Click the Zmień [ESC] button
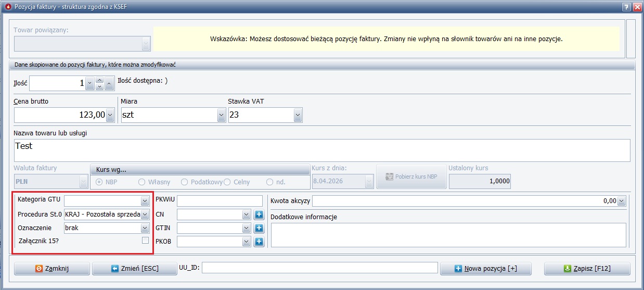The width and height of the screenshot is (644, 290). 134,269
